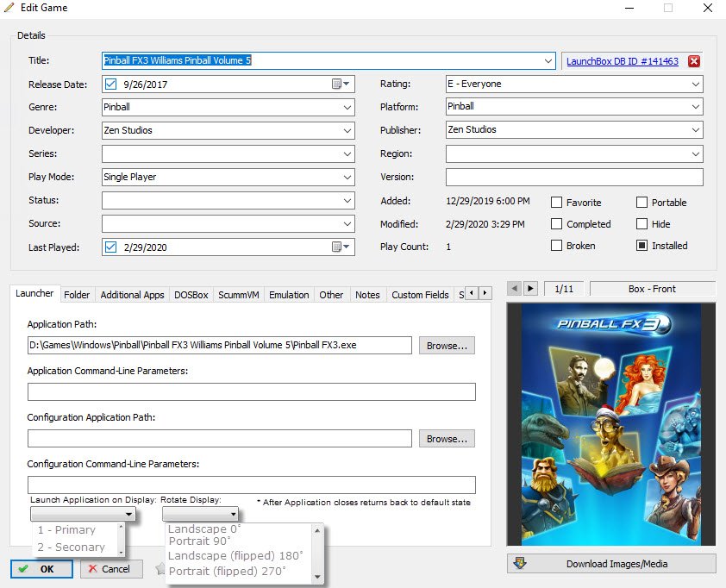Mark the game as Broken
The image size is (726, 588).
pos(556,246)
